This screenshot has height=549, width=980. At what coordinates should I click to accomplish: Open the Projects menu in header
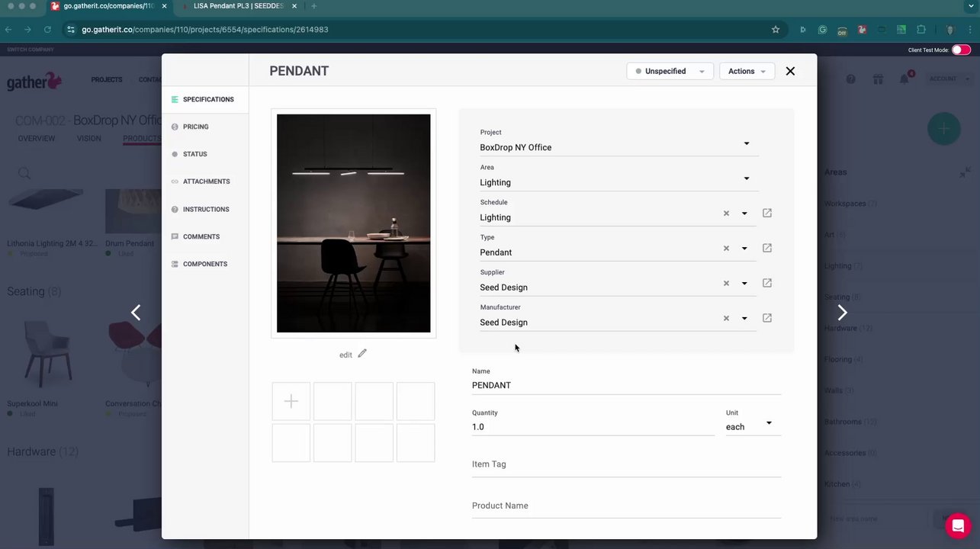click(x=107, y=79)
